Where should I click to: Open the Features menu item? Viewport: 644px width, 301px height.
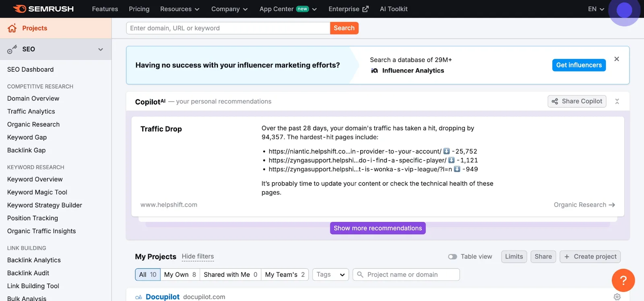[x=105, y=9]
